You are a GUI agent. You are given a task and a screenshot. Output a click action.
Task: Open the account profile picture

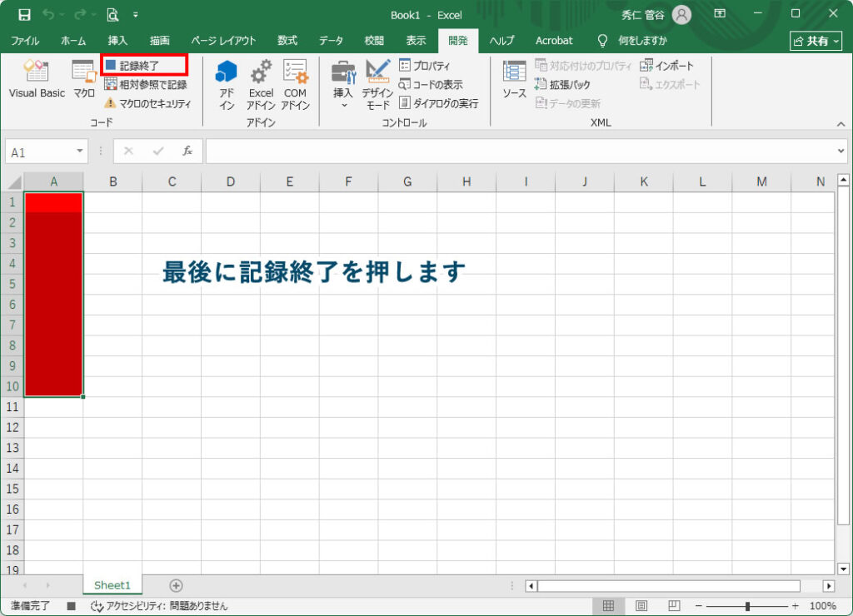(x=681, y=15)
